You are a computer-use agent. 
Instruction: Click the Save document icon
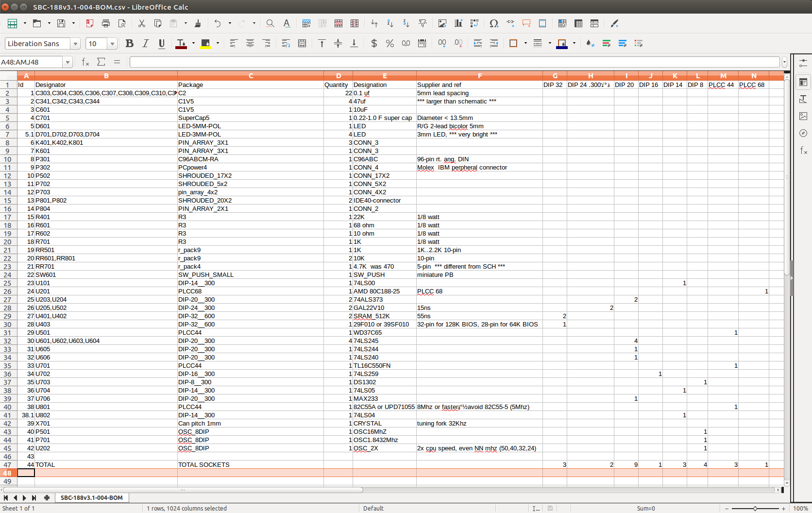tap(61, 23)
